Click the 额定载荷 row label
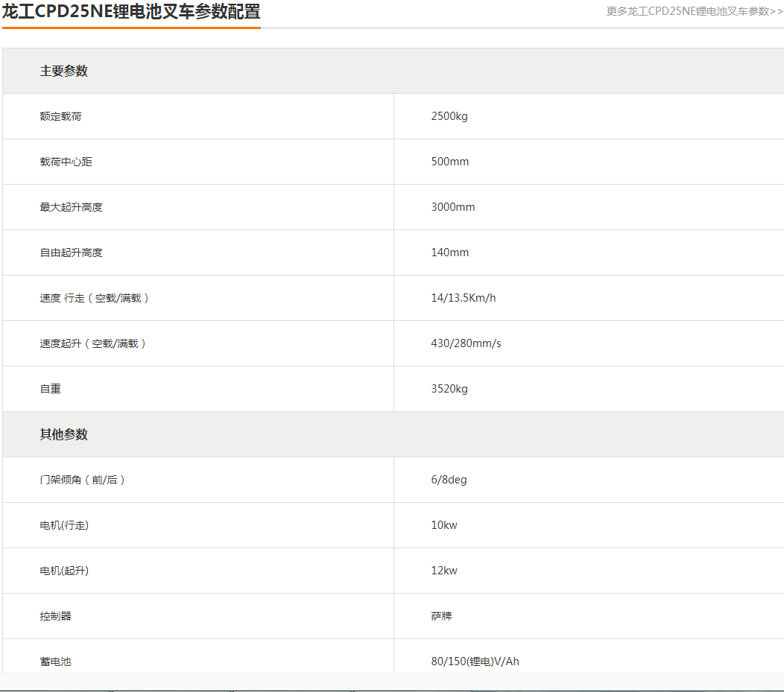This screenshot has height=692, width=784. click(x=61, y=116)
